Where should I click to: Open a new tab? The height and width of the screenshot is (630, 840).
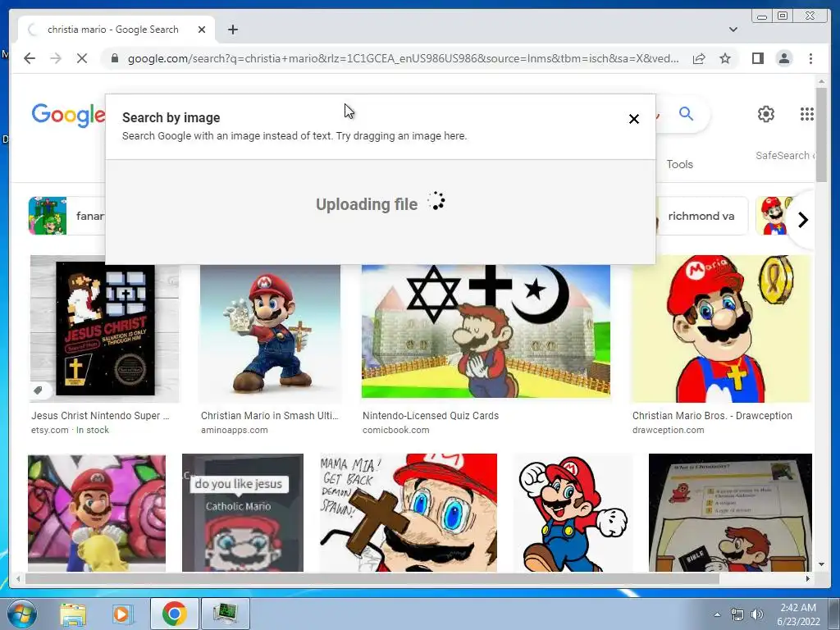coord(232,30)
